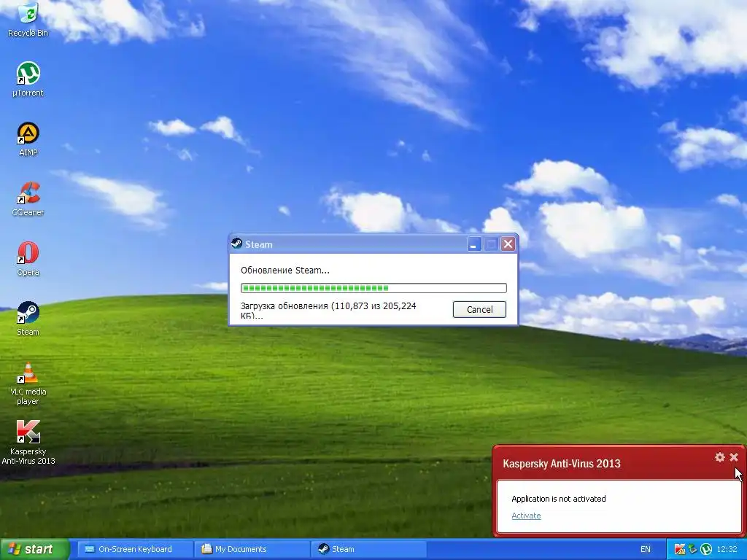Select the VLC media player shortcut

point(28,383)
